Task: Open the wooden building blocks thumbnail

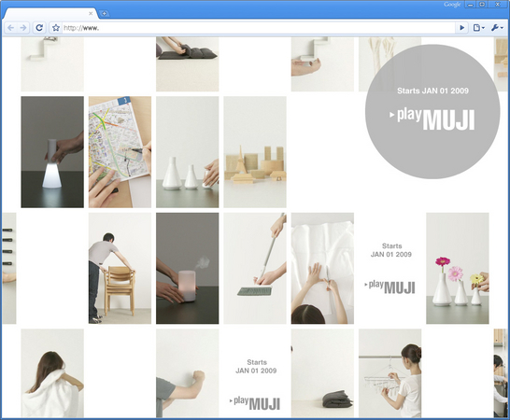Action: pyautogui.click(x=255, y=152)
